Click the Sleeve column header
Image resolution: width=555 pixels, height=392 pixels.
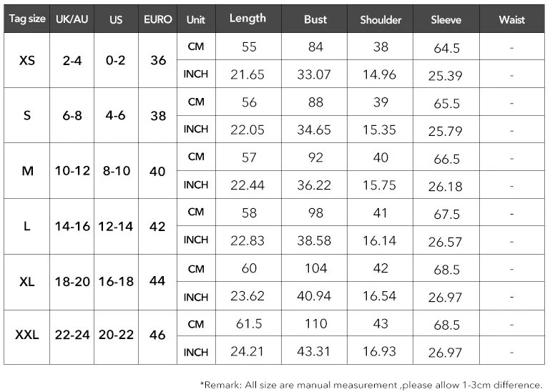[x=446, y=19]
